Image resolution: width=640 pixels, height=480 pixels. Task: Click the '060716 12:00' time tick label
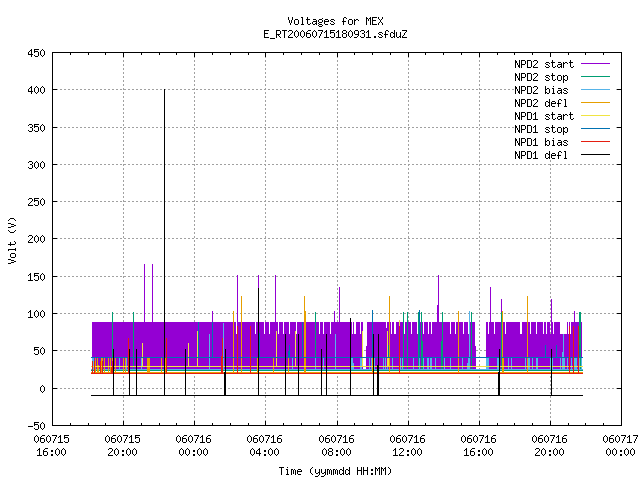point(407,446)
